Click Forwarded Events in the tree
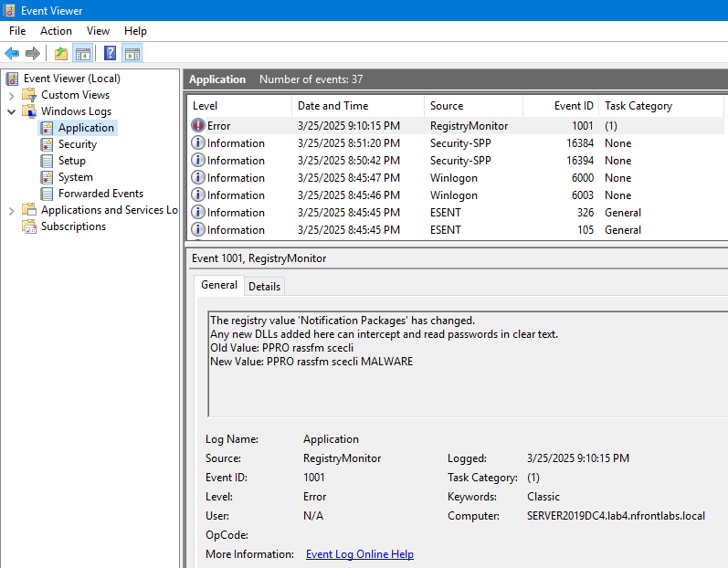Viewport: 728px width, 568px height. pyautogui.click(x=100, y=194)
